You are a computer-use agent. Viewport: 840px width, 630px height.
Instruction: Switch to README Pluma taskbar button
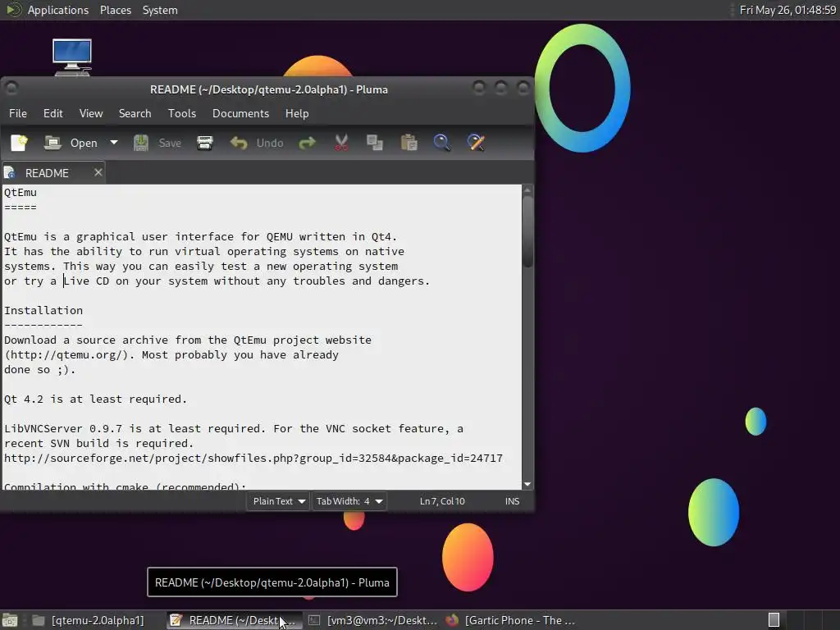pos(234,620)
